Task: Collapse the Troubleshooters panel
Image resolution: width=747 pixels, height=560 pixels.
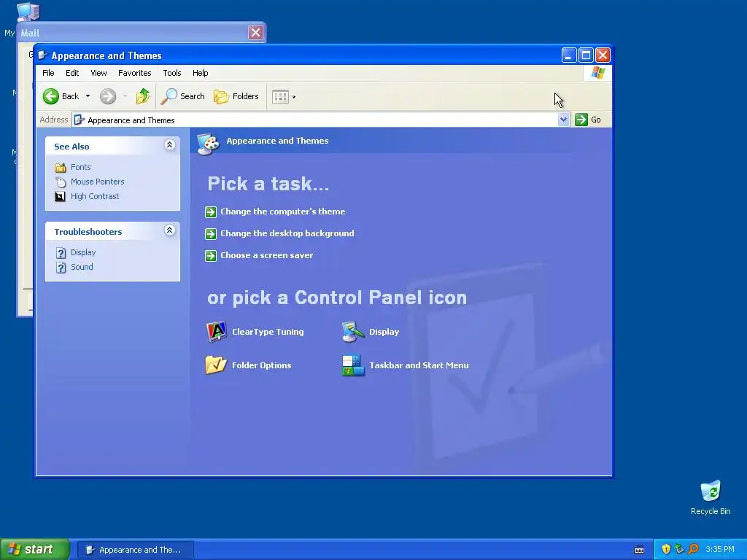Action: tap(169, 230)
